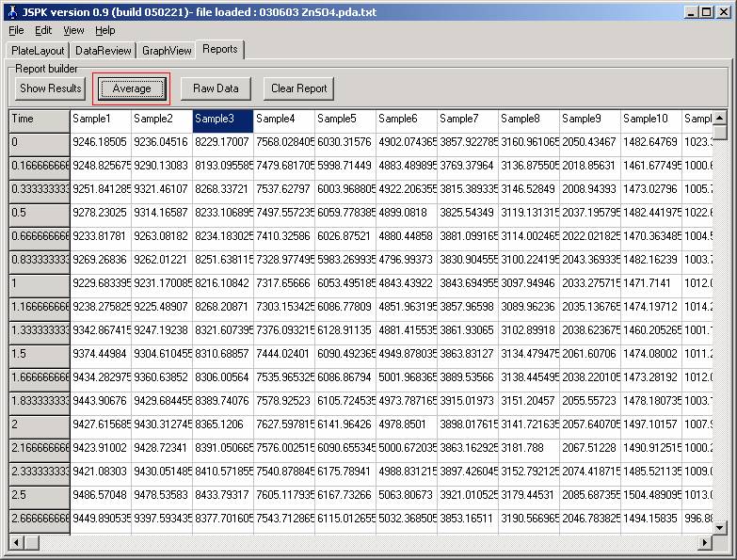
Task: Open the Edit menu
Action: pyautogui.click(x=43, y=30)
